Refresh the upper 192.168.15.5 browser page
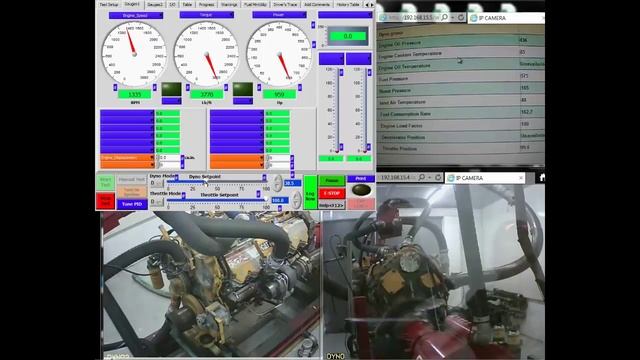The width and height of the screenshot is (640, 360). [461, 18]
